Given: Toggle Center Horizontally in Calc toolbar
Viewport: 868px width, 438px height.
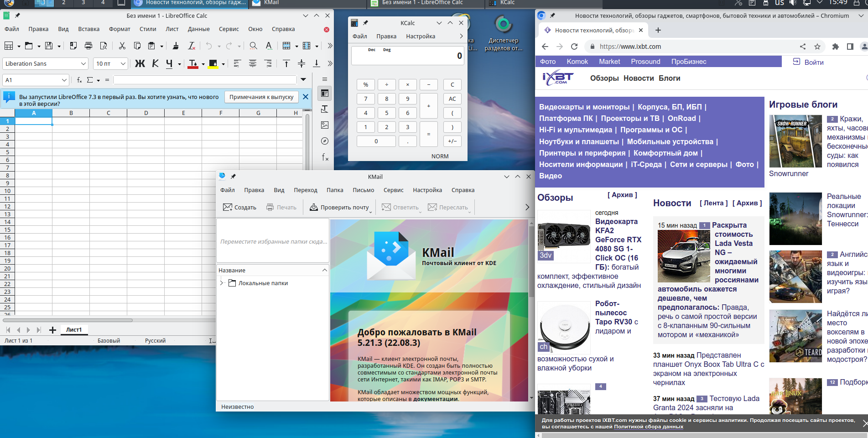Looking at the screenshot, I should [x=253, y=63].
